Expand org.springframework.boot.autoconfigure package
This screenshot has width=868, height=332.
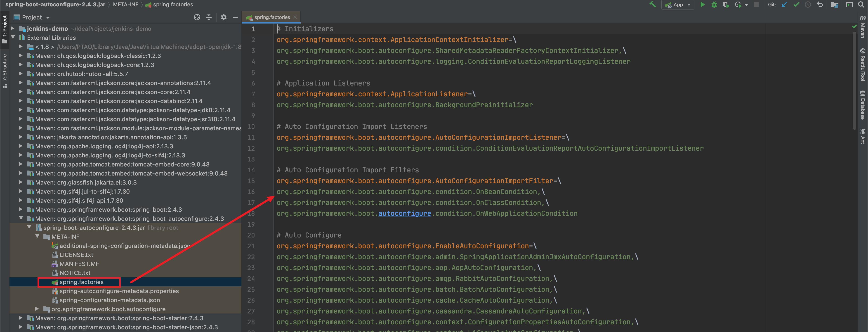pyautogui.click(x=37, y=309)
